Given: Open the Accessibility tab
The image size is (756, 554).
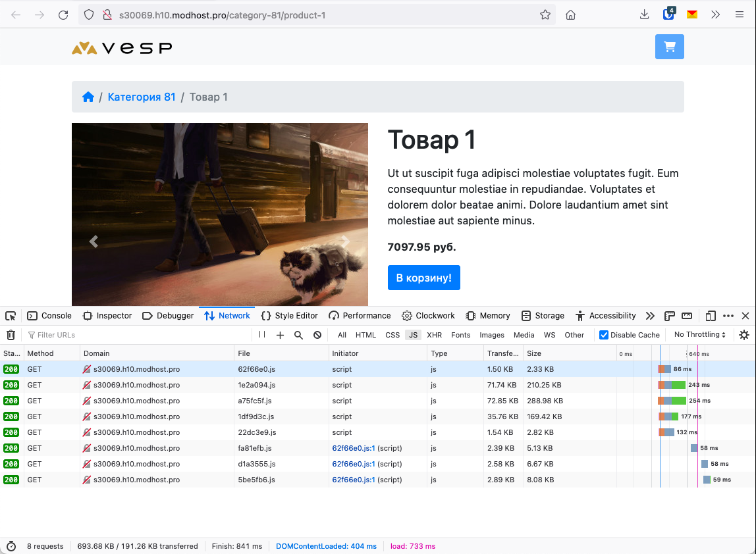Looking at the screenshot, I should coord(606,316).
